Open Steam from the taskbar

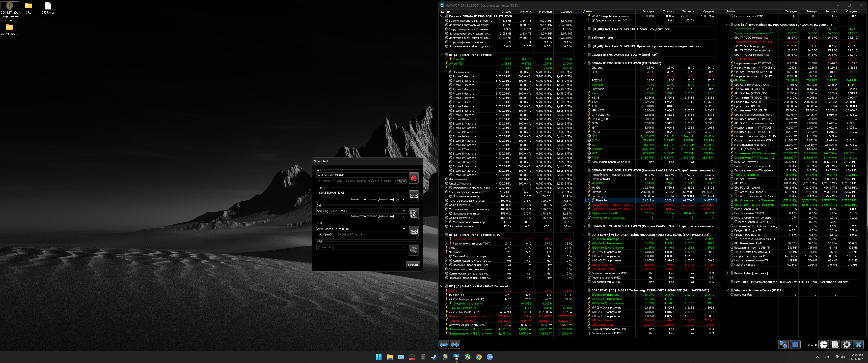tap(434, 357)
